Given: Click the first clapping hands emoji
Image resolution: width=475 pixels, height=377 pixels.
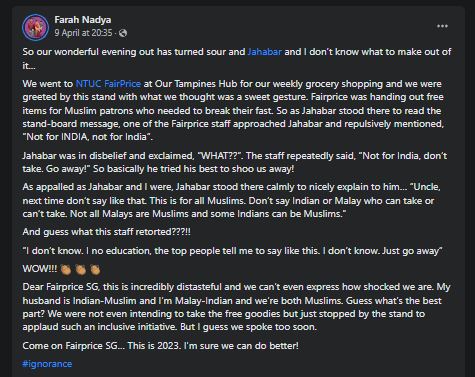Looking at the screenshot, I should coord(66,269).
